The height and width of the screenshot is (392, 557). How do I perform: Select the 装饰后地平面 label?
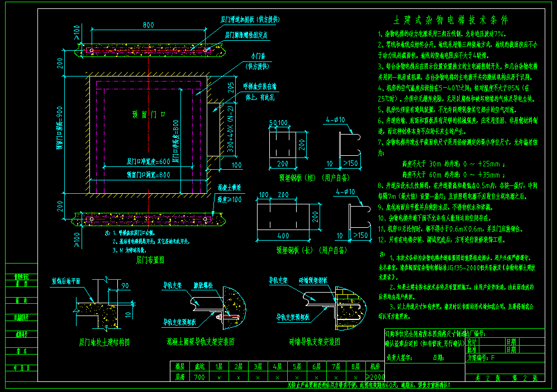click(x=66, y=281)
